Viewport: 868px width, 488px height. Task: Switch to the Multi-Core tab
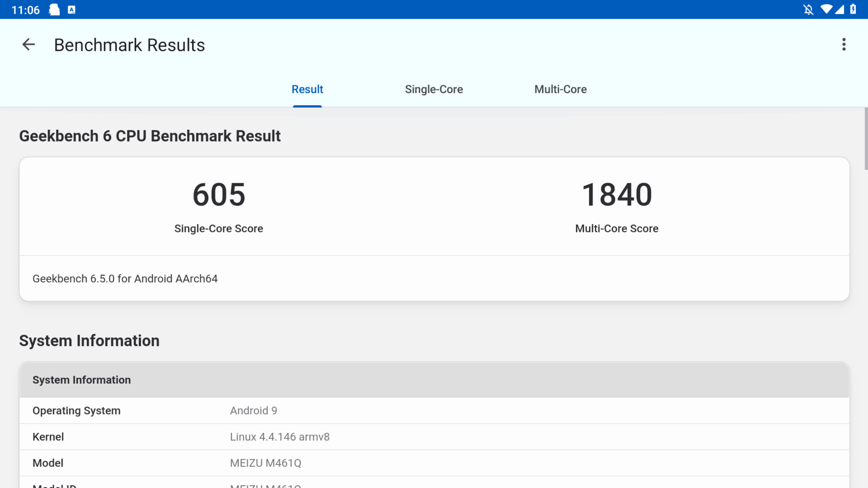pyautogui.click(x=560, y=89)
